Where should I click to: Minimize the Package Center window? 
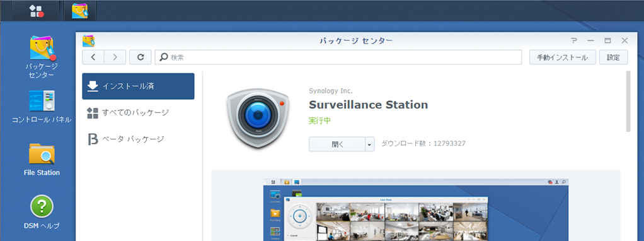click(591, 41)
